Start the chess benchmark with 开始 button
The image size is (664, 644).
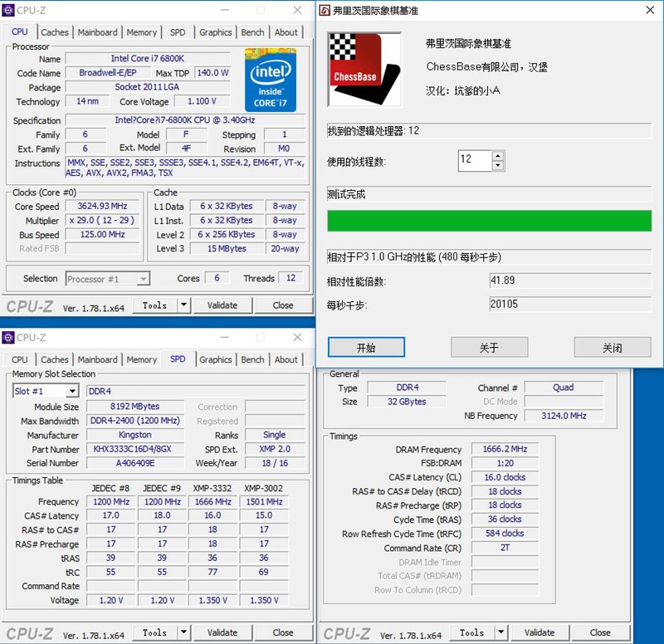pos(366,347)
